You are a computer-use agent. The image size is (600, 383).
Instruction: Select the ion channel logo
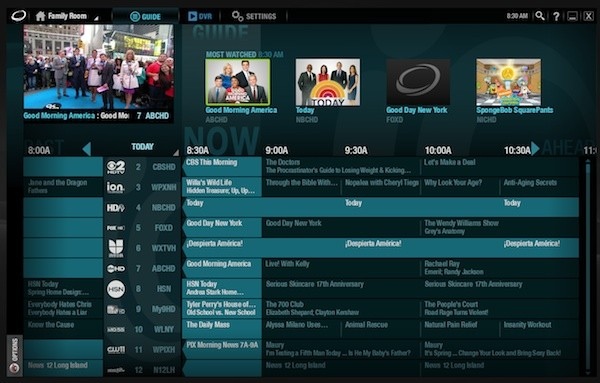click(x=116, y=187)
